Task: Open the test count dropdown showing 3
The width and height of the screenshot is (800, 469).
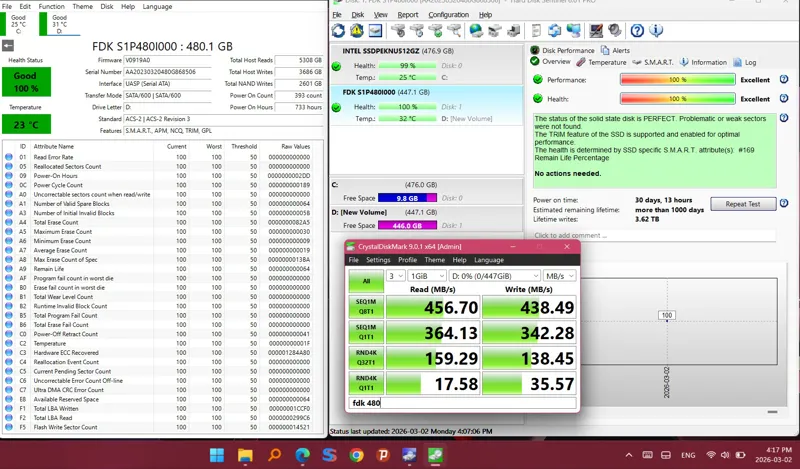Action: tap(395, 276)
